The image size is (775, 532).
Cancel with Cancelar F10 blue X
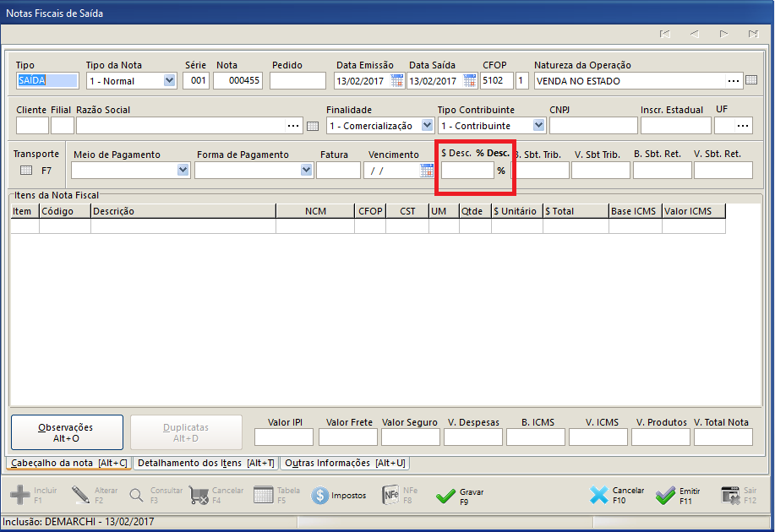click(599, 495)
